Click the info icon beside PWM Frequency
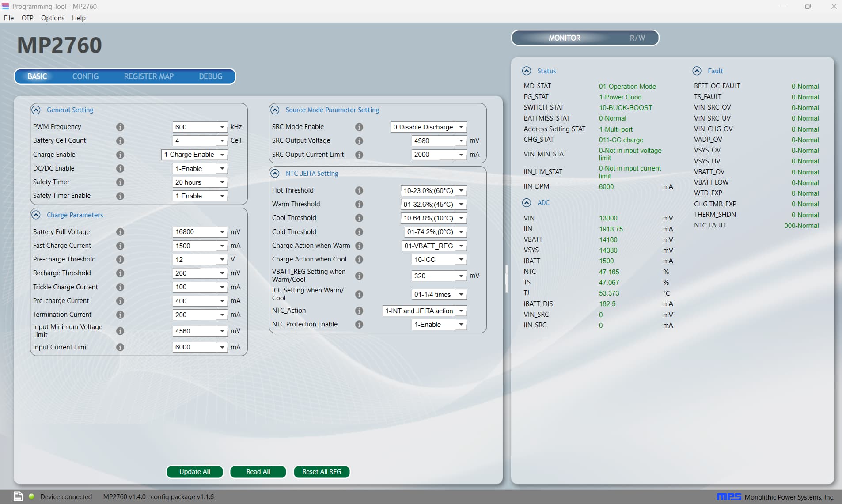This screenshot has height=504, width=842. point(120,127)
